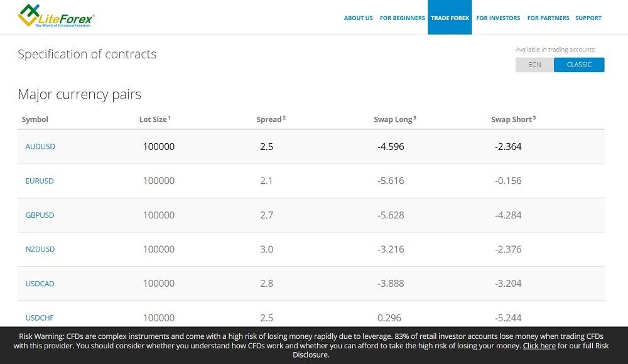Open the USDCAD symbol link
The image size is (628, 364).
[x=40, y=284]
